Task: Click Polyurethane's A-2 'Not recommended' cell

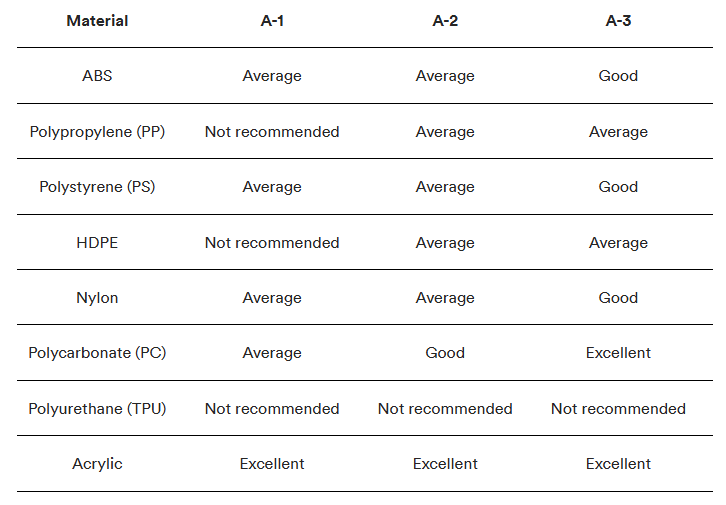Action: coord(445,409)
